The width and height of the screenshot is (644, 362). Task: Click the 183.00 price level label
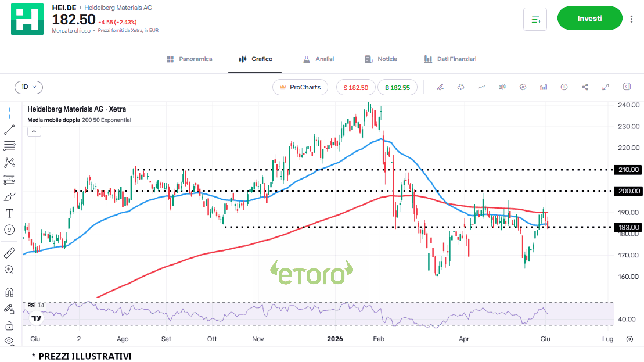628,227
